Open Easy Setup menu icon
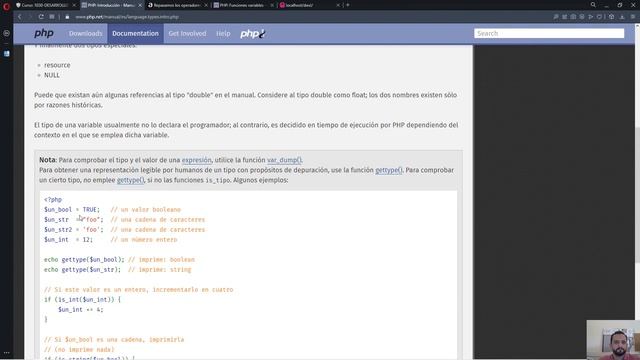Image resolution: width=640 pixels, height=360 pixels. 633,17
